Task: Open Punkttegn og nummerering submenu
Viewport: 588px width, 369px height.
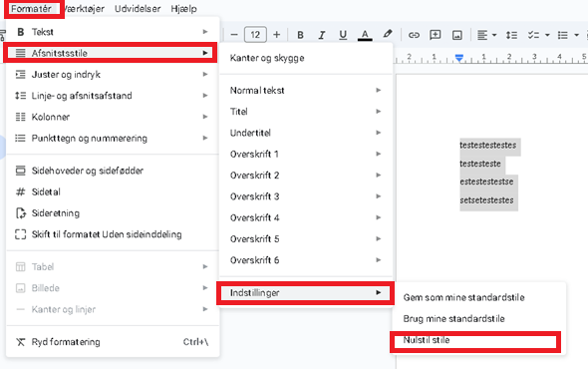Action: [x=113, y=139]
